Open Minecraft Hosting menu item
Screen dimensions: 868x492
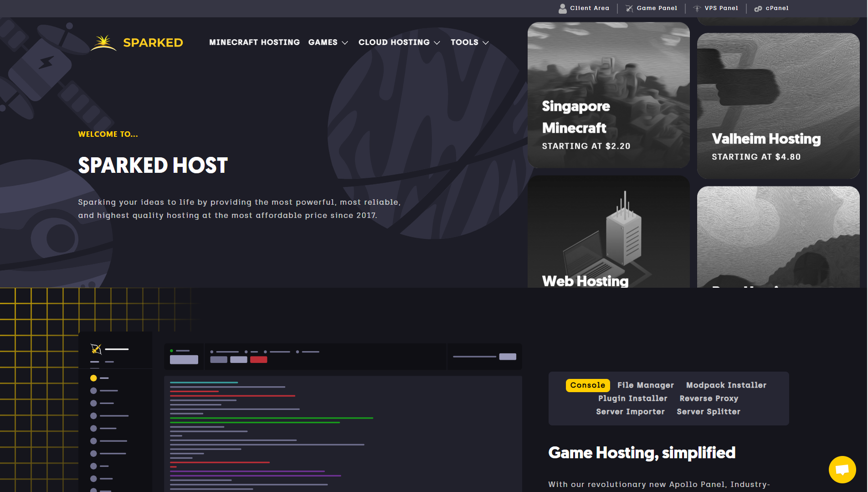point(254,42)
